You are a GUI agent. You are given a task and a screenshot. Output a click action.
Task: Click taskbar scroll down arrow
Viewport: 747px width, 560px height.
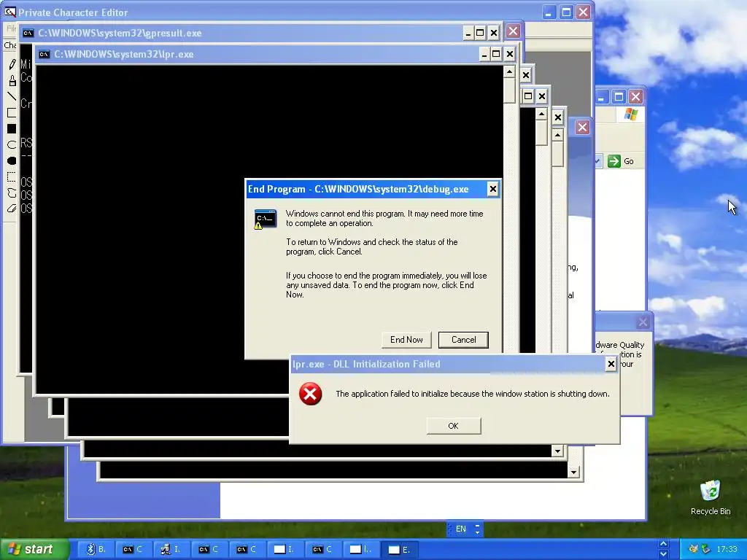coord(662,554)
